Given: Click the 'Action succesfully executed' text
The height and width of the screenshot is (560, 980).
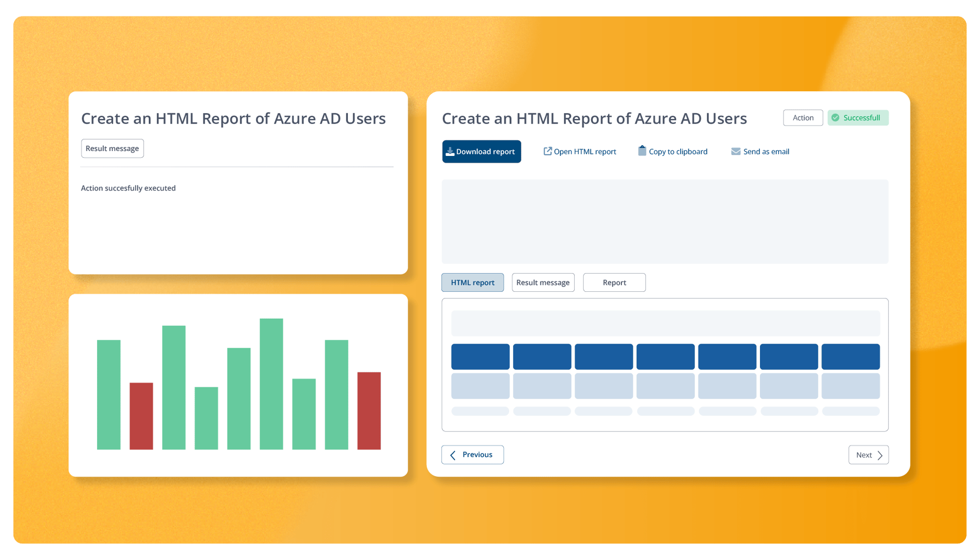Looking at the screenshot, I should click(128, 188).
